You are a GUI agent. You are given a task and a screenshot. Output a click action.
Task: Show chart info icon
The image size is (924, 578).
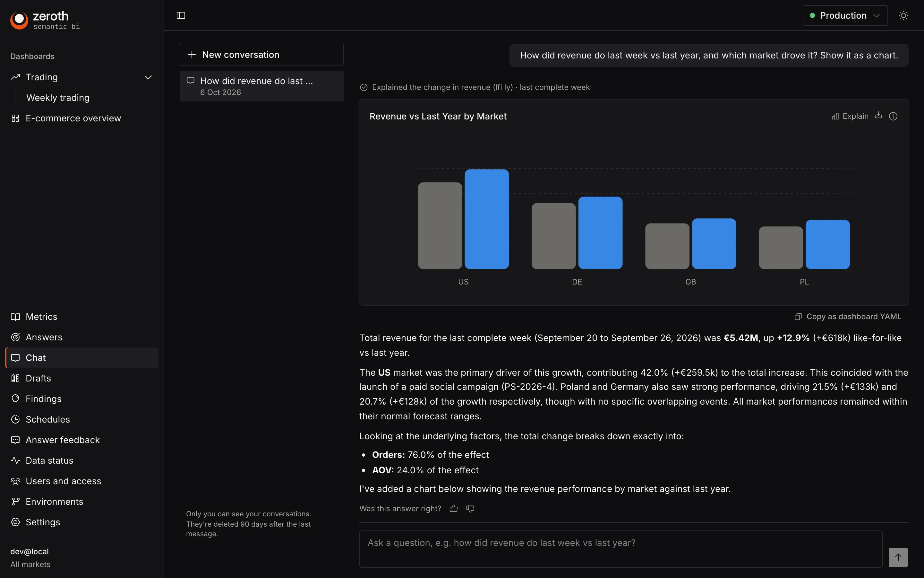pyautogui.click(x=893, y=116)
